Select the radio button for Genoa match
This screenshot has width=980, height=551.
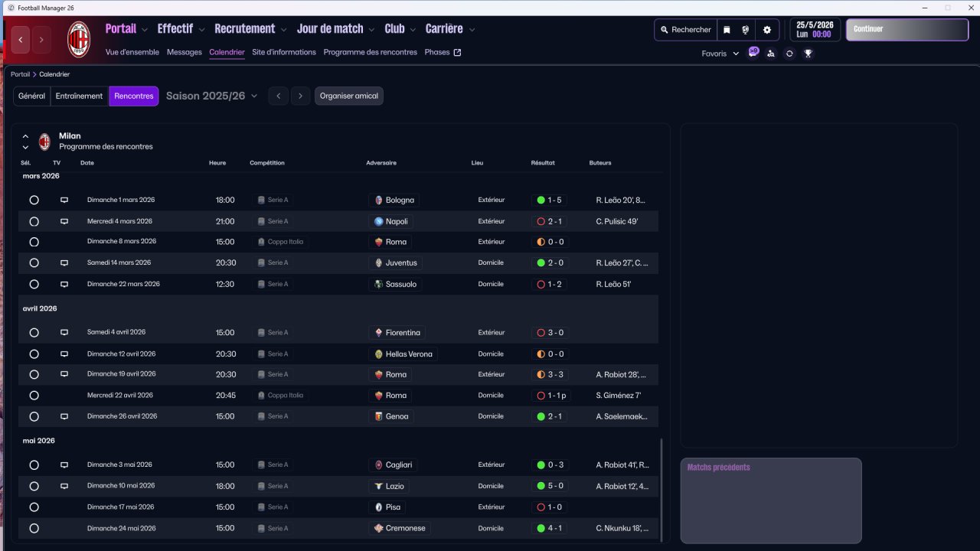click(x=34, y=417)
